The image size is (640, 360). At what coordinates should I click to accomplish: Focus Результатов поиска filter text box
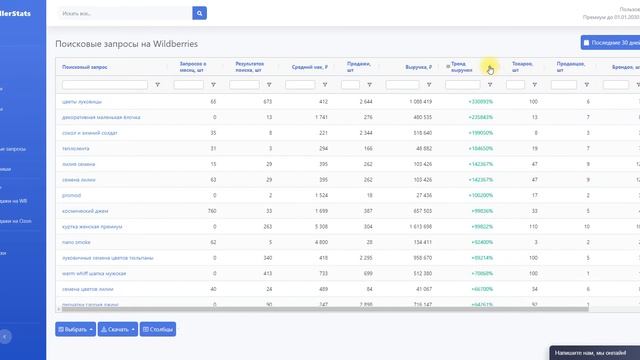tap(244, 84)
